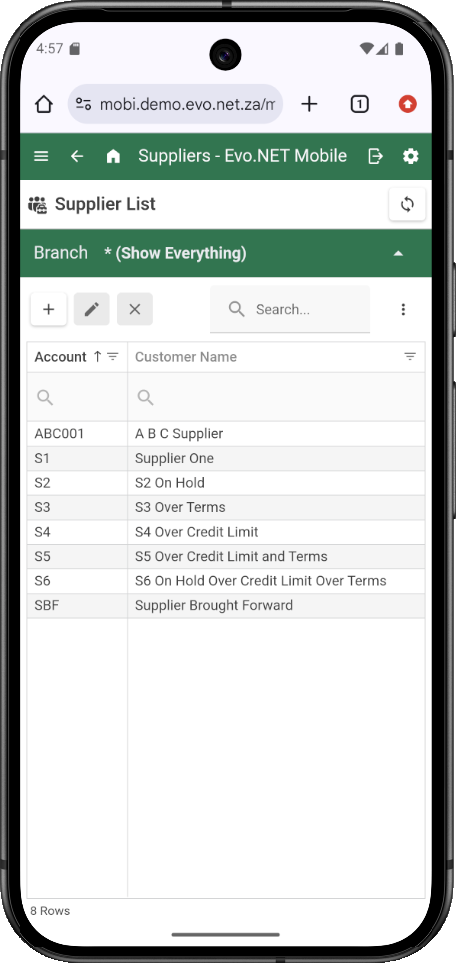456x964 pixels.
Task: Open the browser tab switcher
Action: 360,105
